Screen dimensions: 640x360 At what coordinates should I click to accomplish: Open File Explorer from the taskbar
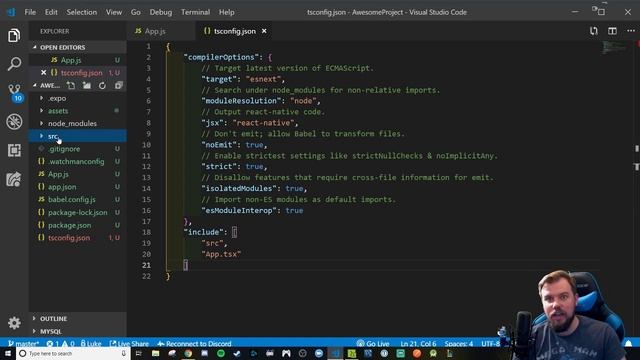156,353
